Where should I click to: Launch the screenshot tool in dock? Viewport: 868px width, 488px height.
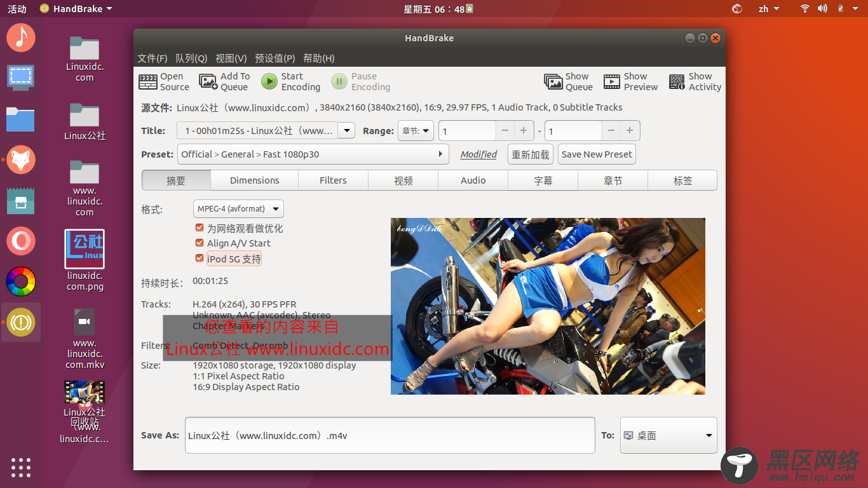click(21, 78)
